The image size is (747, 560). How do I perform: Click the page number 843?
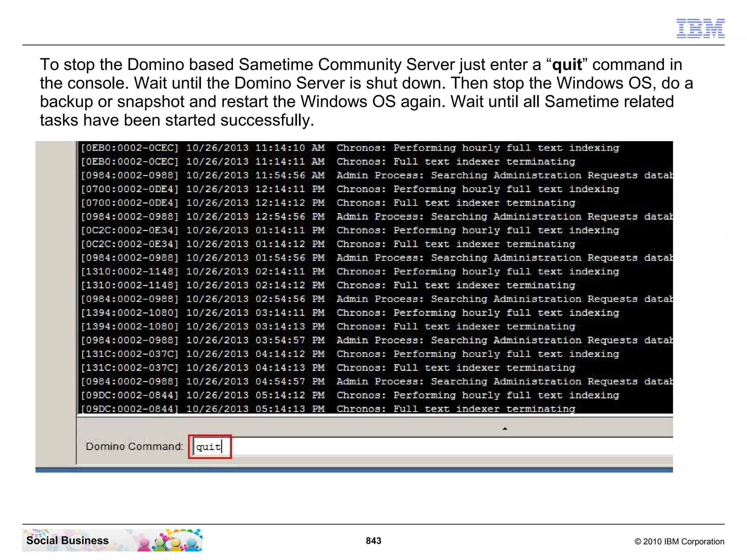click(373, 541)
